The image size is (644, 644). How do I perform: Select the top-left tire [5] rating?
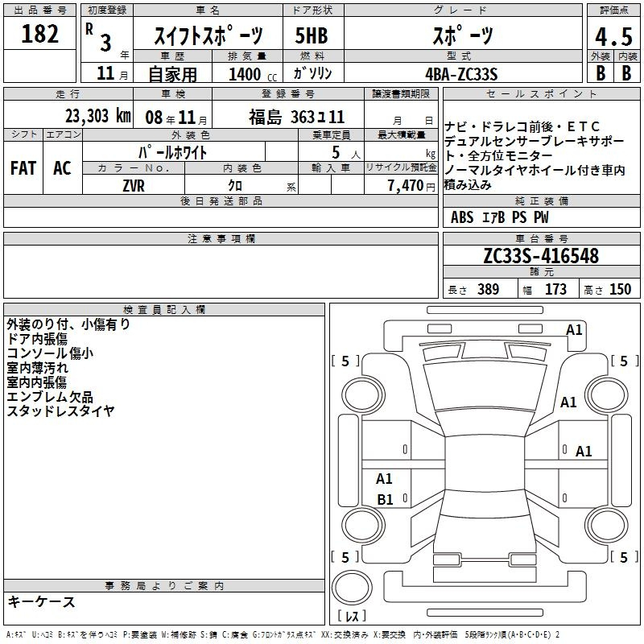(345, 361)
